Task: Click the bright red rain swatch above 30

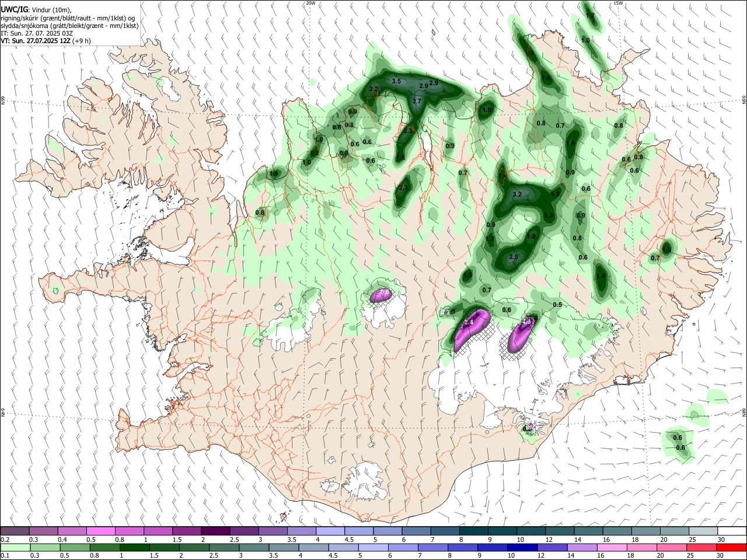Action: (x=731, y=548)
